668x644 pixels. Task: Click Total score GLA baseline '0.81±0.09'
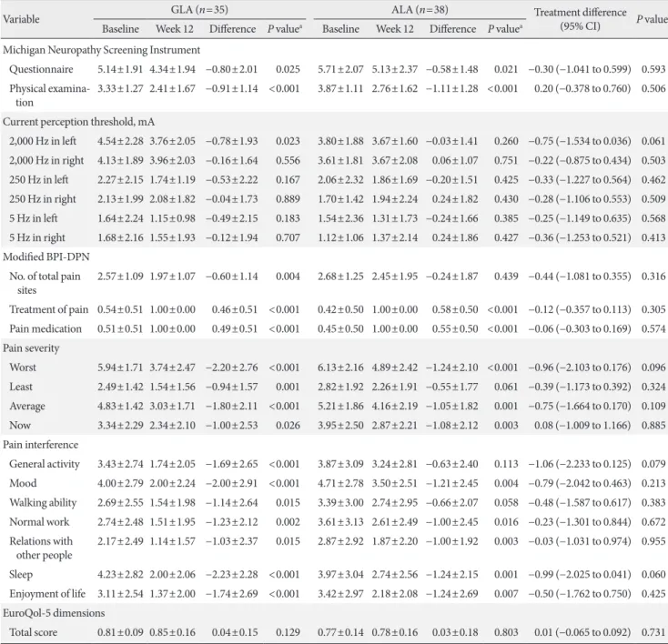click(120, 632)
